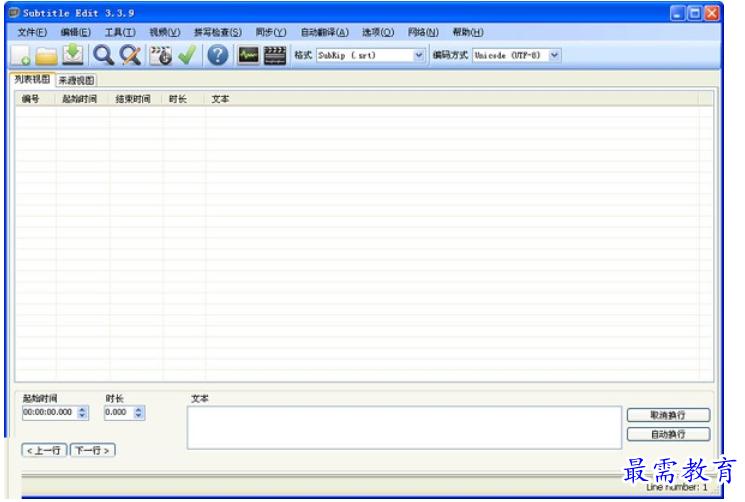The height and width of the screenshot is (502, 745).
Task: Open the 自动翻译(A) menu
Action: tap(325, 32)
